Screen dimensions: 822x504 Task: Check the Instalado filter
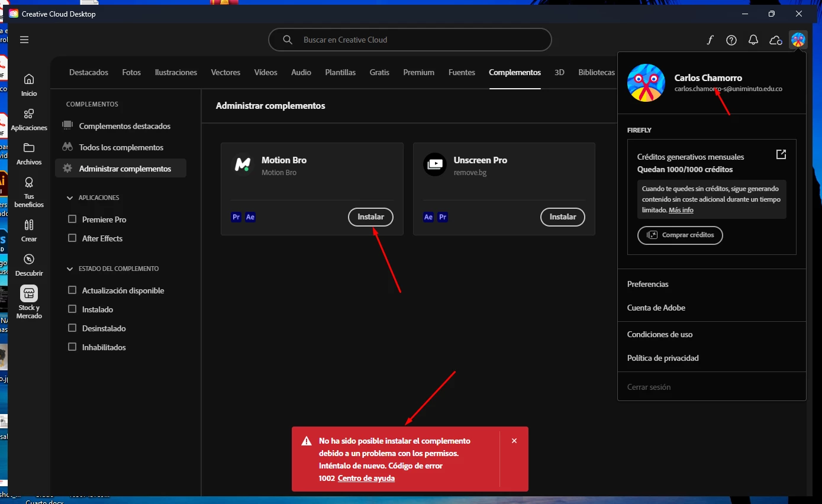click(72, 309)
